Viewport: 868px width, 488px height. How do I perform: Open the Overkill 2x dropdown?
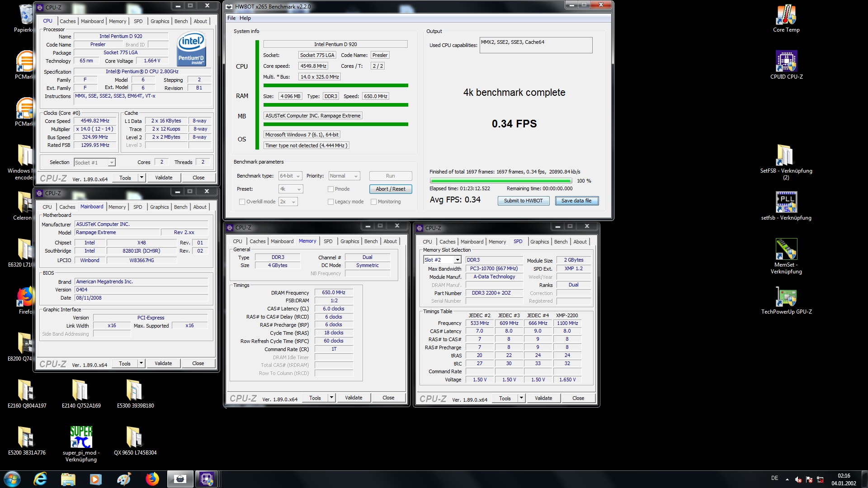coord(288,202)
